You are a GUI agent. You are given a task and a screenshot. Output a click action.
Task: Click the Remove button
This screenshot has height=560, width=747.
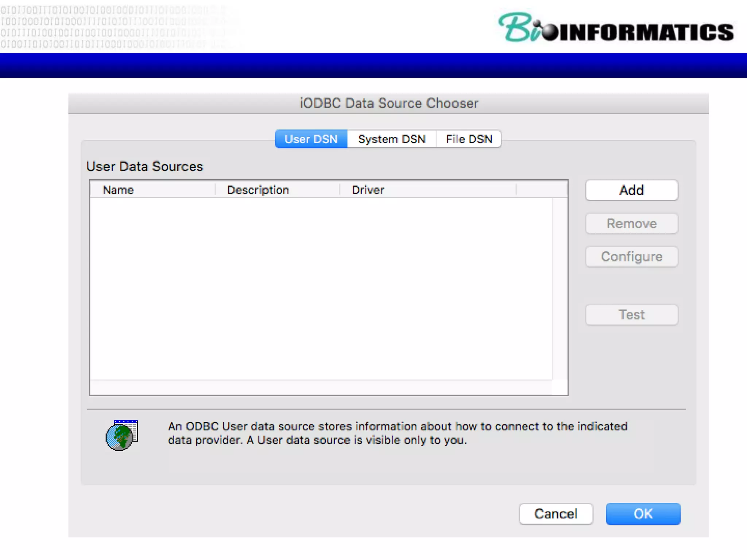(631, 223)
